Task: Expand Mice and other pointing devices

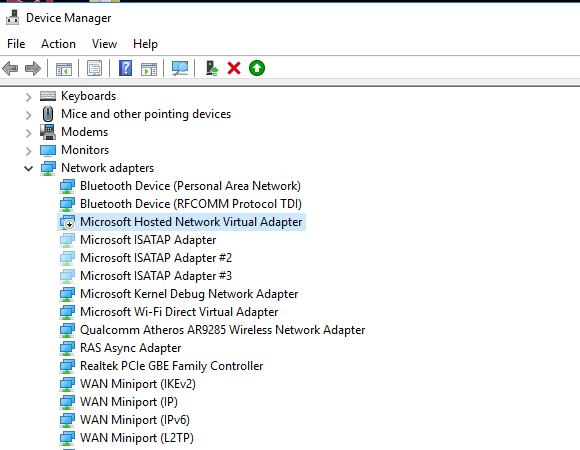Action: coord(28,115)
